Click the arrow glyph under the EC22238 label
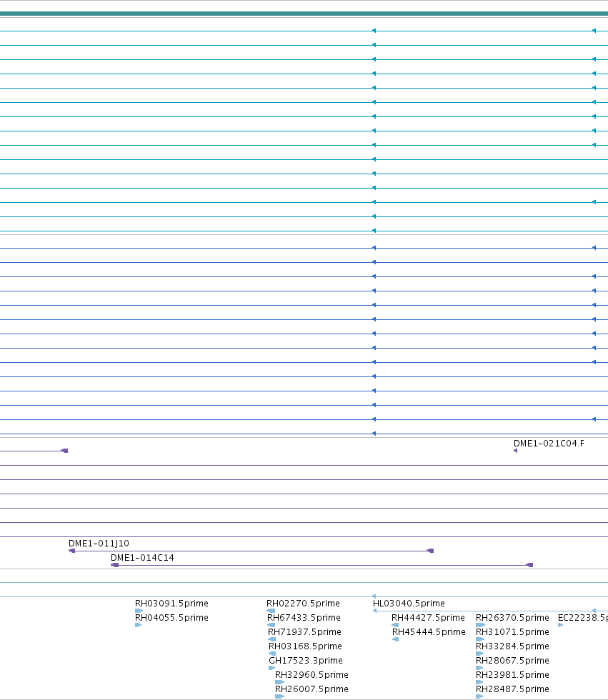The height and width of the screenshot is (700, 608). pos(561,625)
